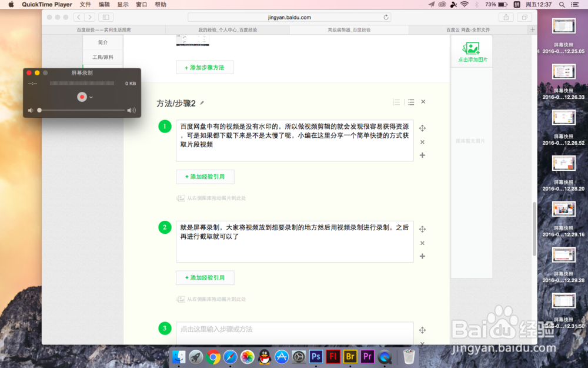
Task: Click 添加经验引用 under step 1
Action: (205, 176)
